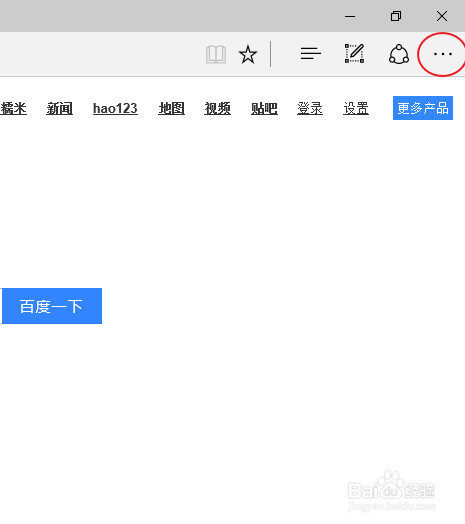Open the Make a Web Note pen icon
465x524 pixels.
click(354, 53)
